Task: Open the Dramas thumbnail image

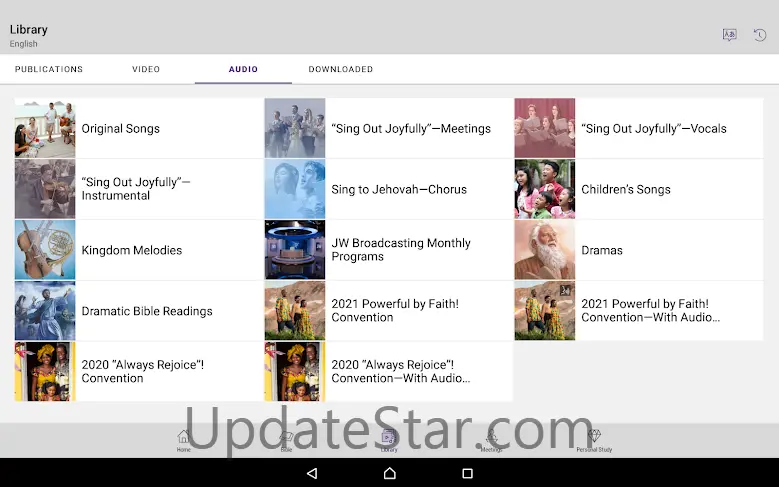Action: (x=545, y=250)
